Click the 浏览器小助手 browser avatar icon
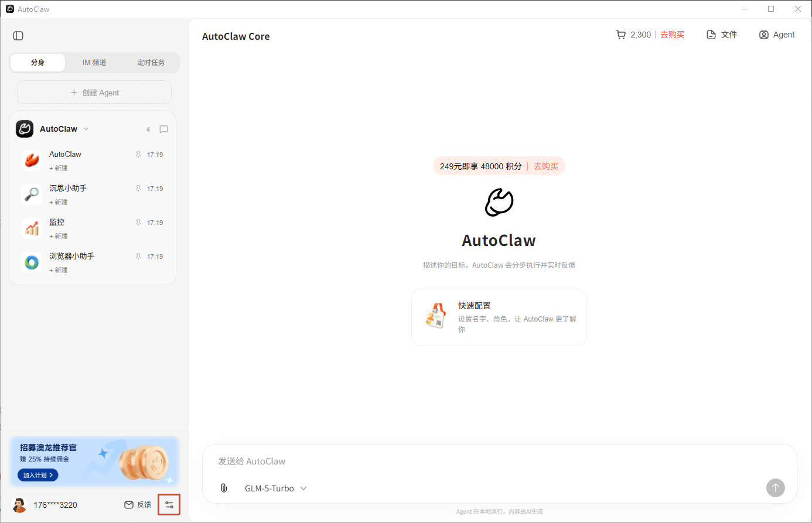 coord(32,262)
